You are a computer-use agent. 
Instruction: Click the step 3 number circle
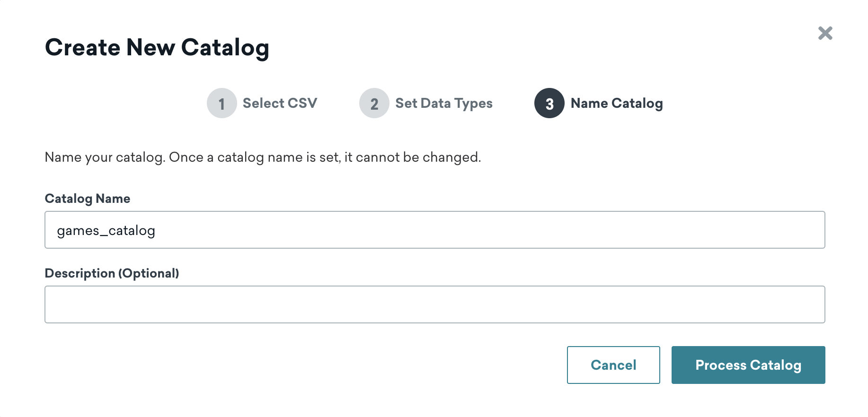point(549,103)
